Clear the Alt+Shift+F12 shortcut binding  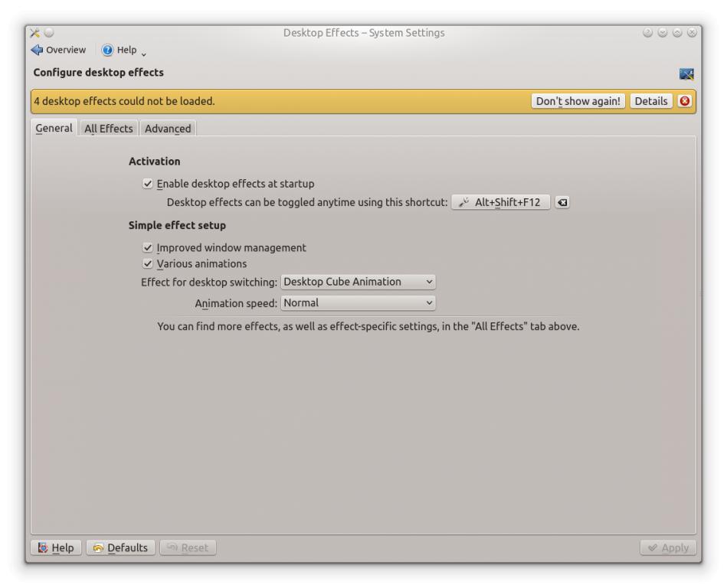tap(562, 203)
